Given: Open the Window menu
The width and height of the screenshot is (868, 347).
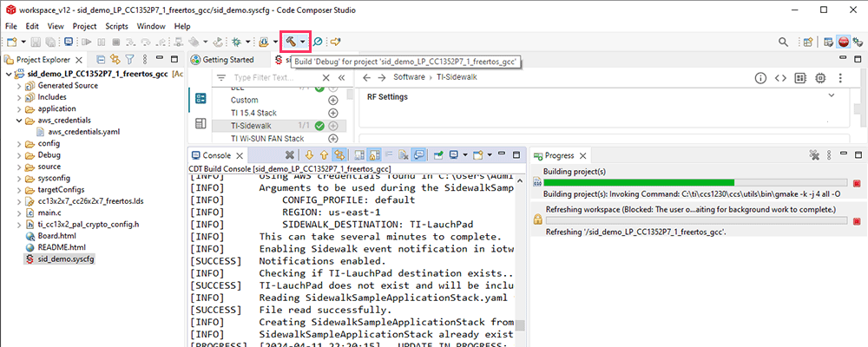Looking at the screenshot, I should [151, 26].
